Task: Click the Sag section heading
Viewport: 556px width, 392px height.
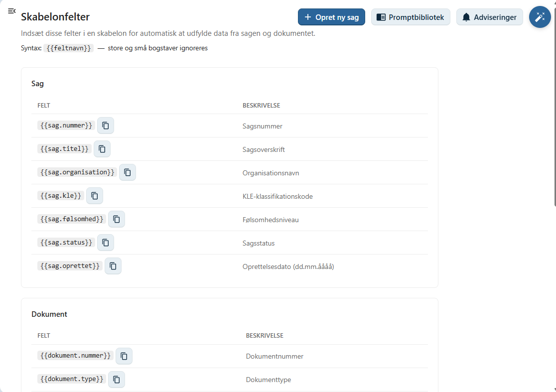Action: click(37, 84)
